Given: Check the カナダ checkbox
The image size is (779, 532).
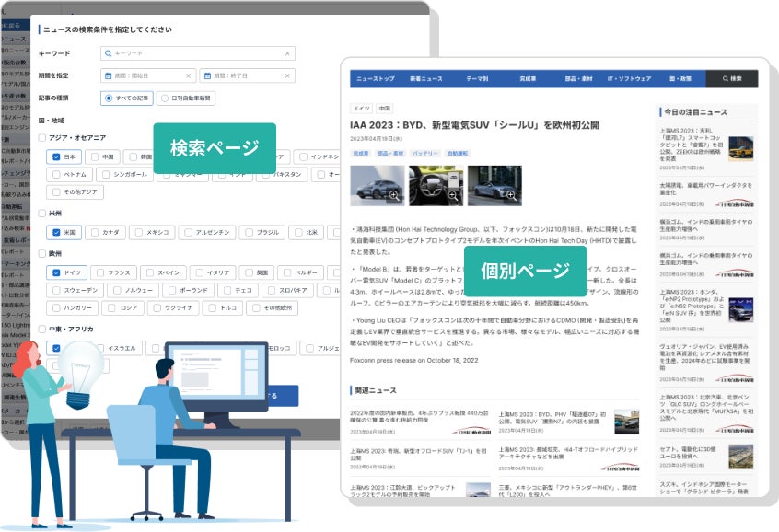Looking at the screenshot, I should click(x=95, y=232).
